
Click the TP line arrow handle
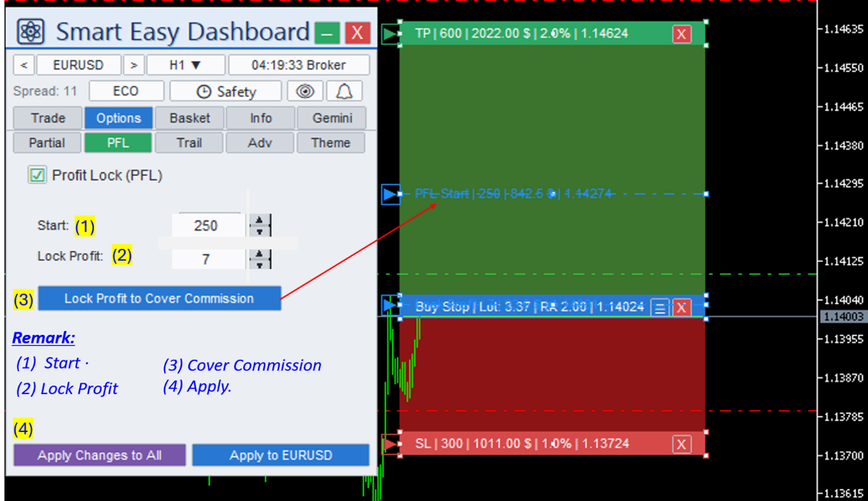click(x=390, y=33)
